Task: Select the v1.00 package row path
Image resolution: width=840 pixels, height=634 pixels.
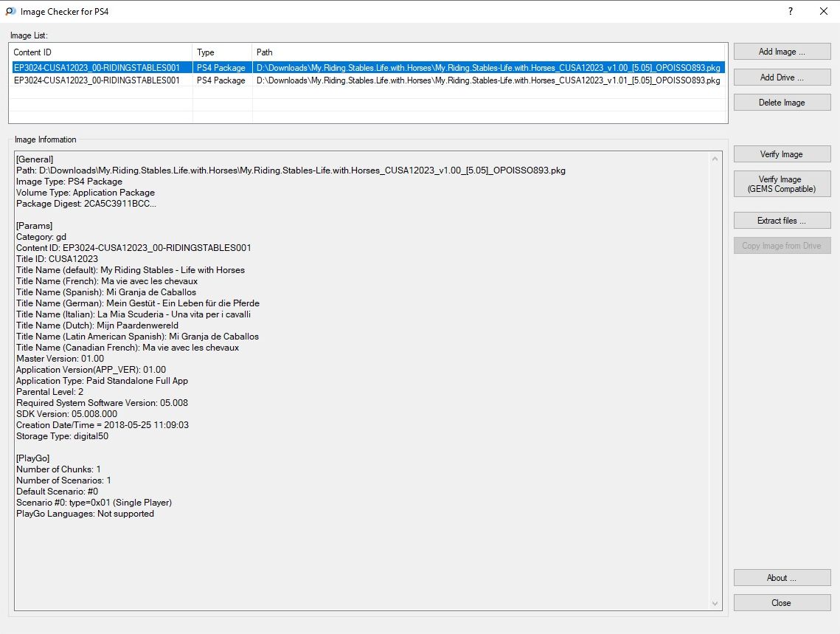Action: pos(488,67)
